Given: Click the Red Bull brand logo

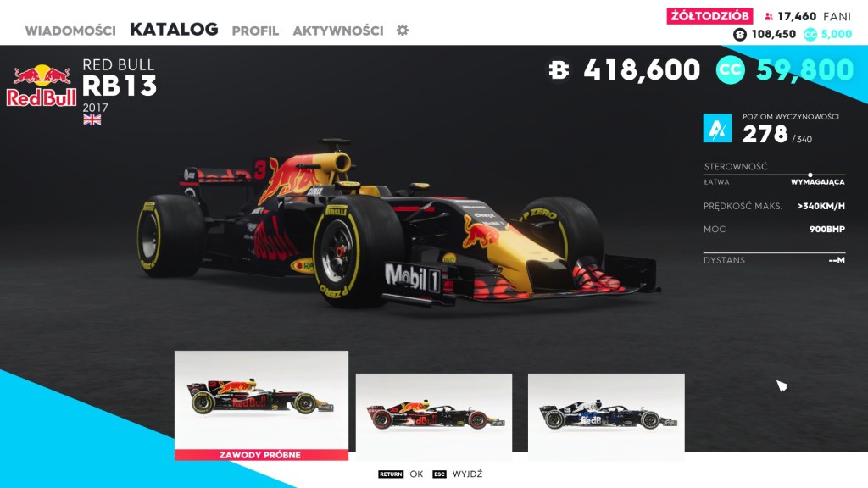Looking at the screenshot, I should (x=42, y=86).
